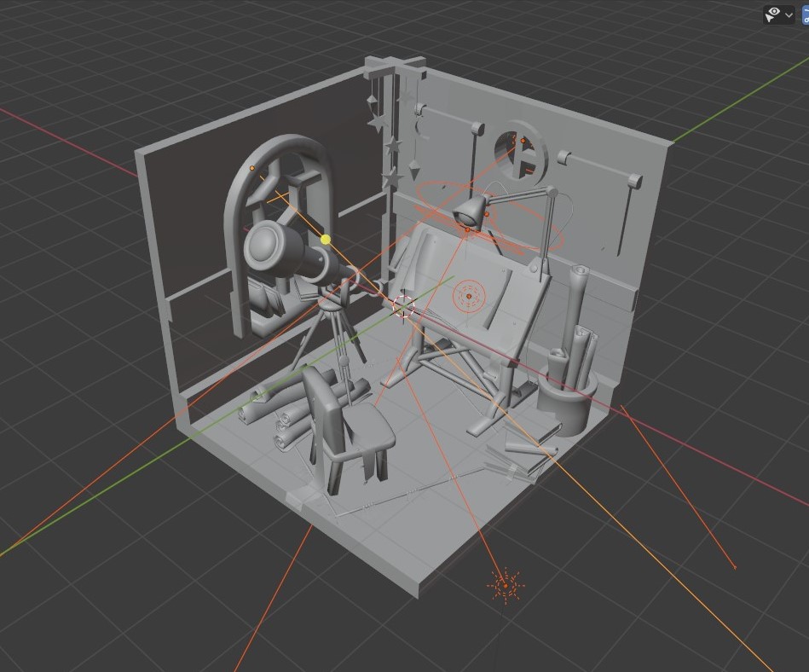
Task: Select the circular light icon on the drafting board
Action: 468,296
